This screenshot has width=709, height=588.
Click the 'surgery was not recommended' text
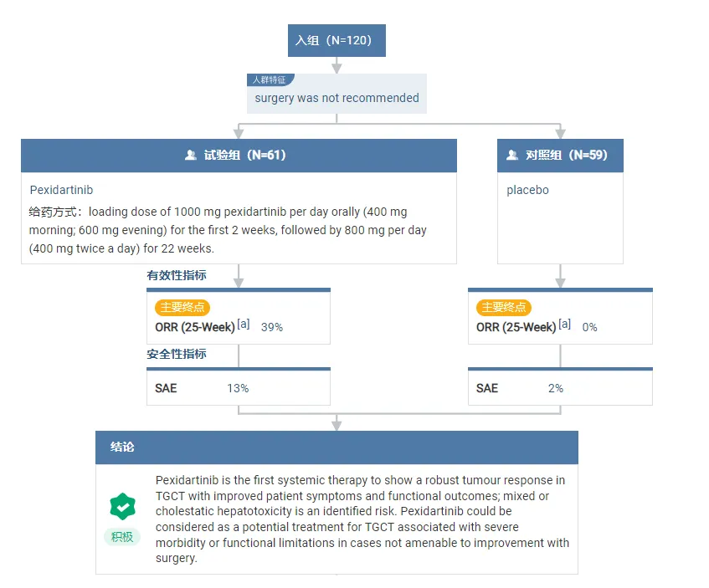click(337, 98)
